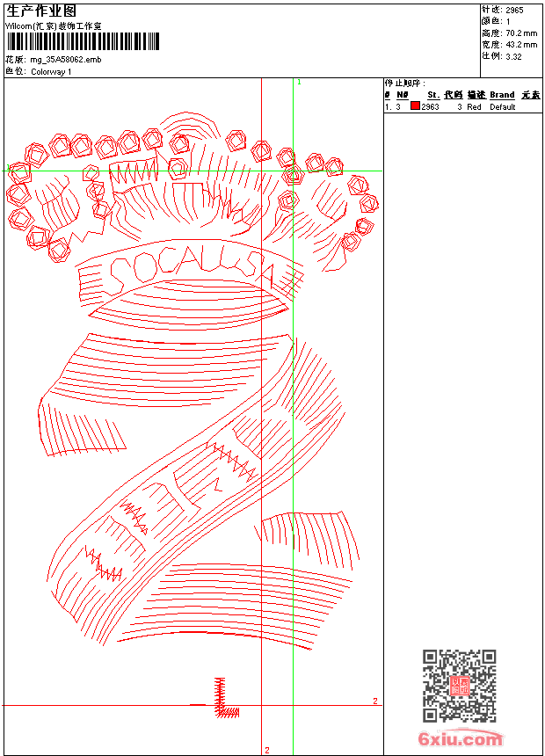Click the 元素 column header
The width and height of the screenshot is (545, 756).
coord(531,95)
